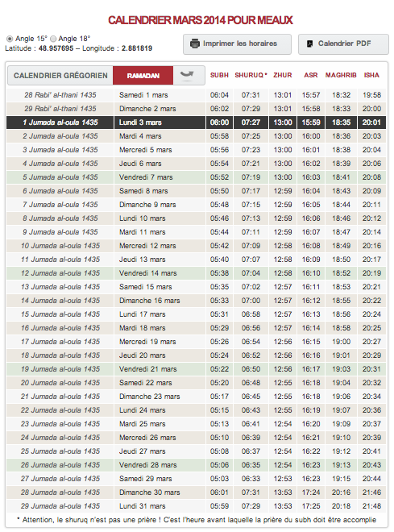Select the Lundi 31 mars row
394x532 pixels.
pos(196,506)
